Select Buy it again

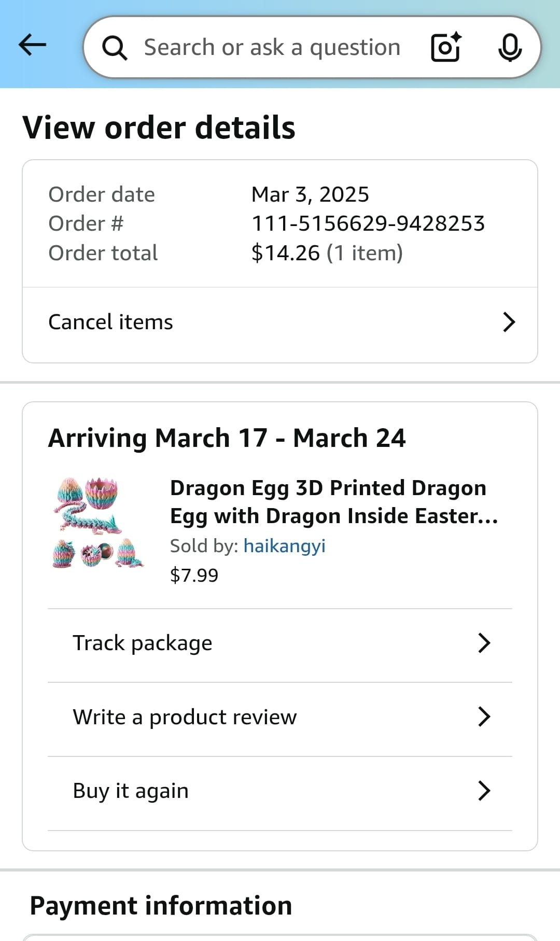click(131, 791)
